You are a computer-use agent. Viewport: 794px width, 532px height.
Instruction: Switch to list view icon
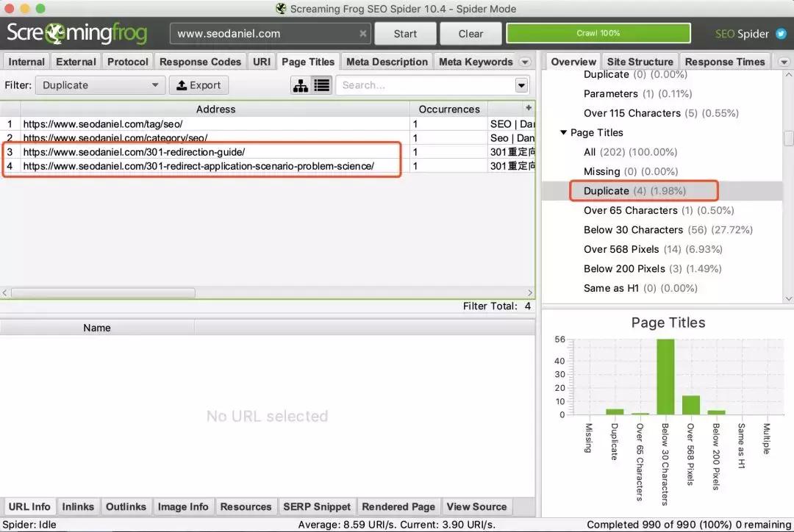coord(322,85)
